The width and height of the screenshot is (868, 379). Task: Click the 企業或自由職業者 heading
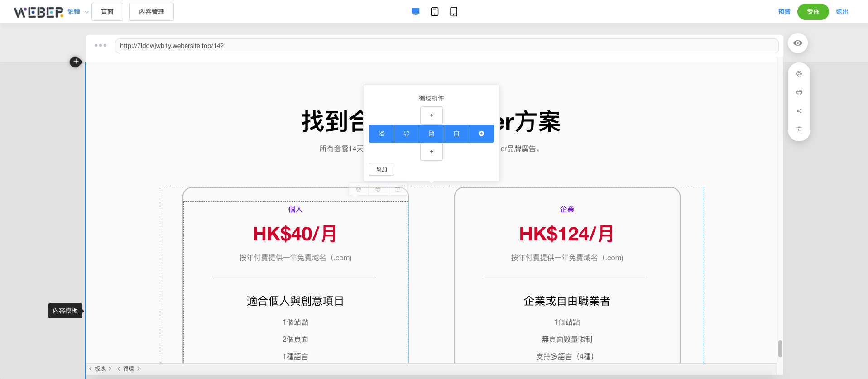pos(567,301)
